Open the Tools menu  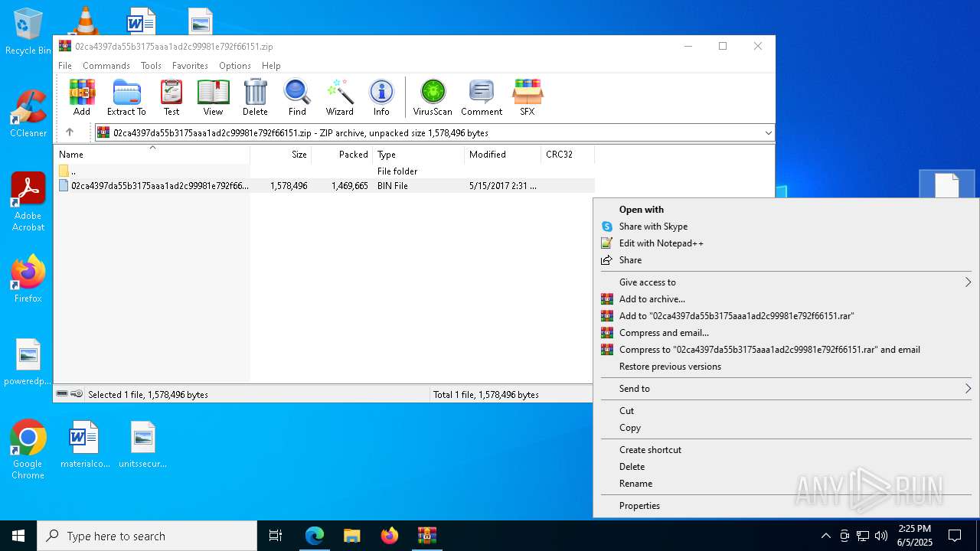click(151, 66)
